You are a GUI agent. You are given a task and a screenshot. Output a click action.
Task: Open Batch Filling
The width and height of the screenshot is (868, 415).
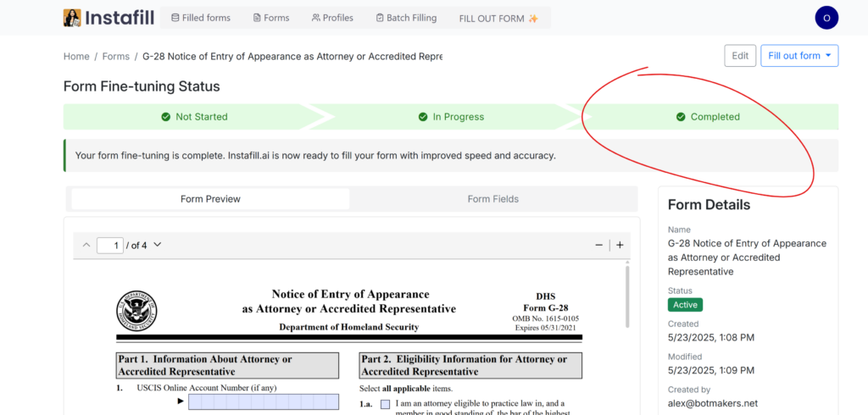coord(406,18)
